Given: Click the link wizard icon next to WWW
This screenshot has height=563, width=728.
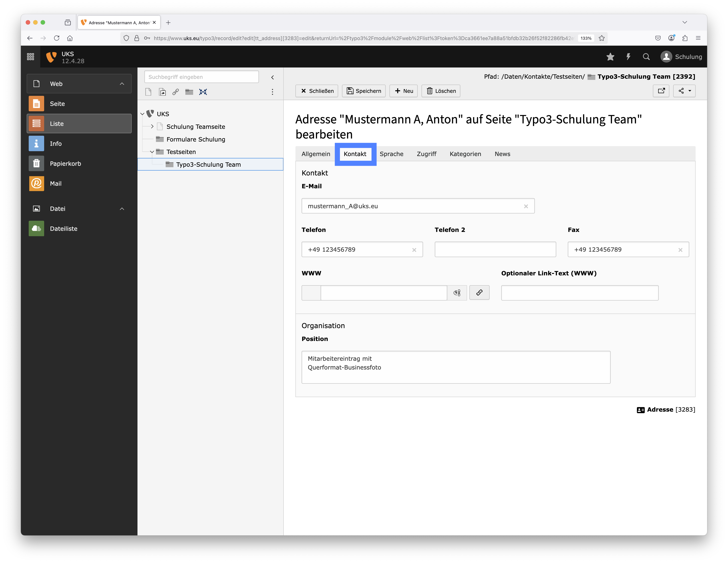Looking at the screenshot, I should 479,292.
